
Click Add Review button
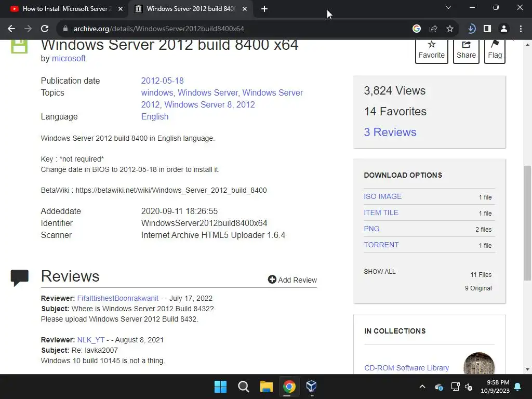[x=292, y=280]
